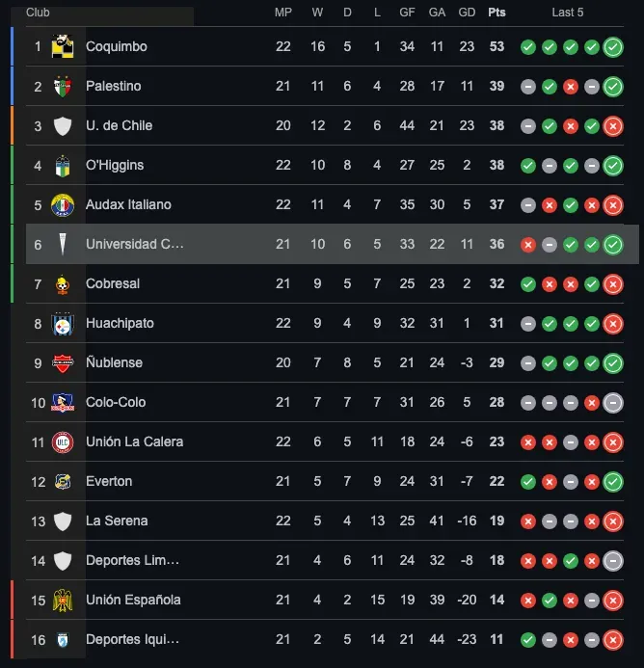
Task: Click the Colo-Colo club crest icon
Action: pyautogui.click(x=63, y=402)
